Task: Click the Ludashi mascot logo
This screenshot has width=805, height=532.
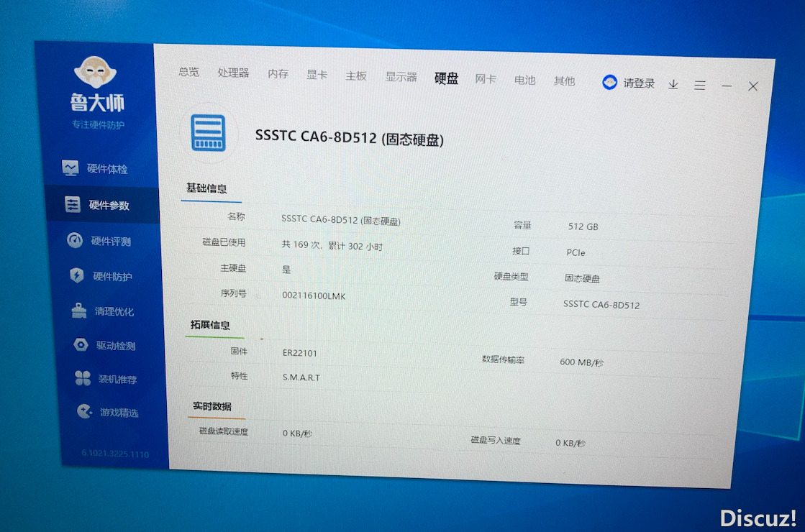Action: click(x=95, y=71)
